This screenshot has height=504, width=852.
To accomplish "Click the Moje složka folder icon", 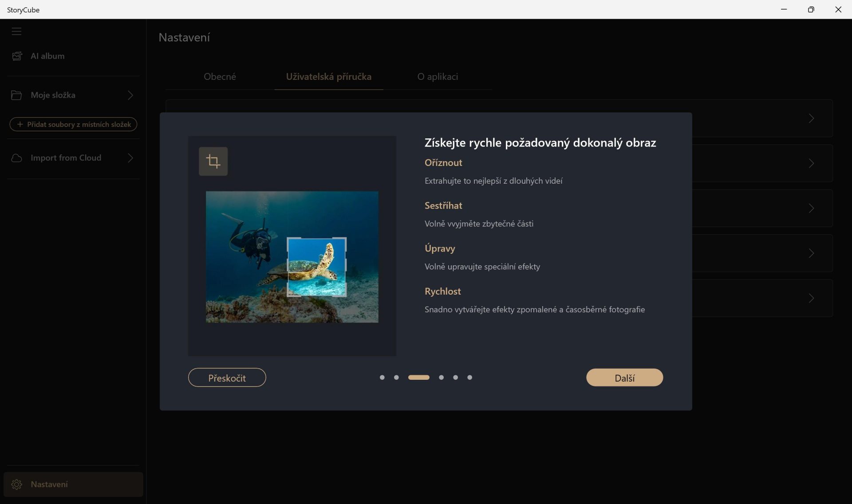I will point(16,95).
